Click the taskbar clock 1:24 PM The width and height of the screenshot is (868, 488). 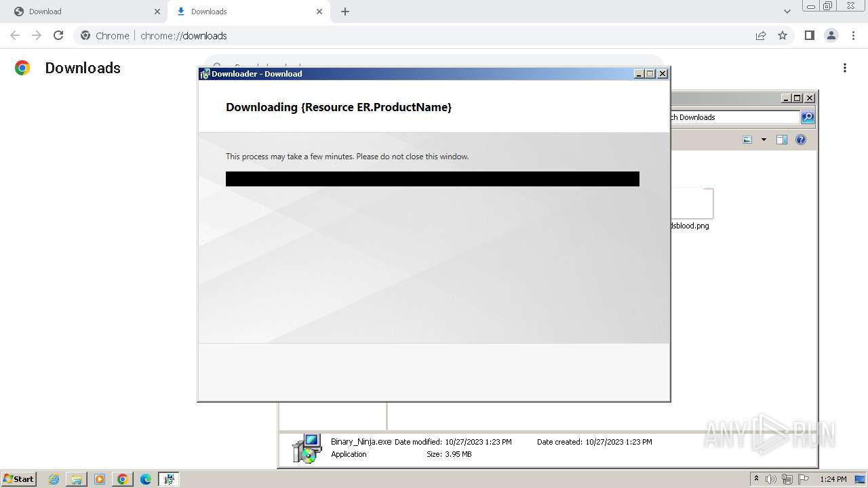click(833, 479)
